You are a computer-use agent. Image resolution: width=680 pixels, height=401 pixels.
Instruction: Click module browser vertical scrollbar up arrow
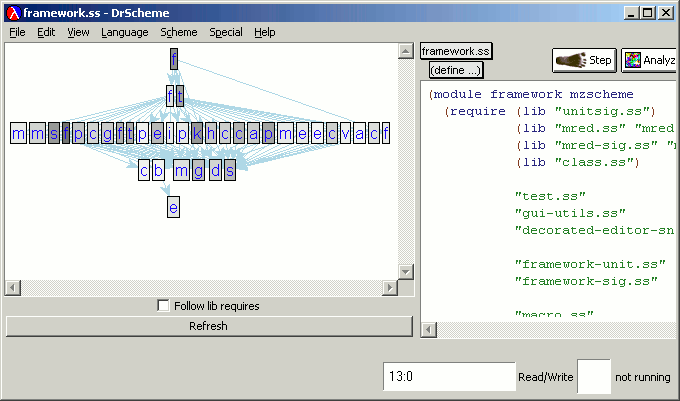point(405,51)
